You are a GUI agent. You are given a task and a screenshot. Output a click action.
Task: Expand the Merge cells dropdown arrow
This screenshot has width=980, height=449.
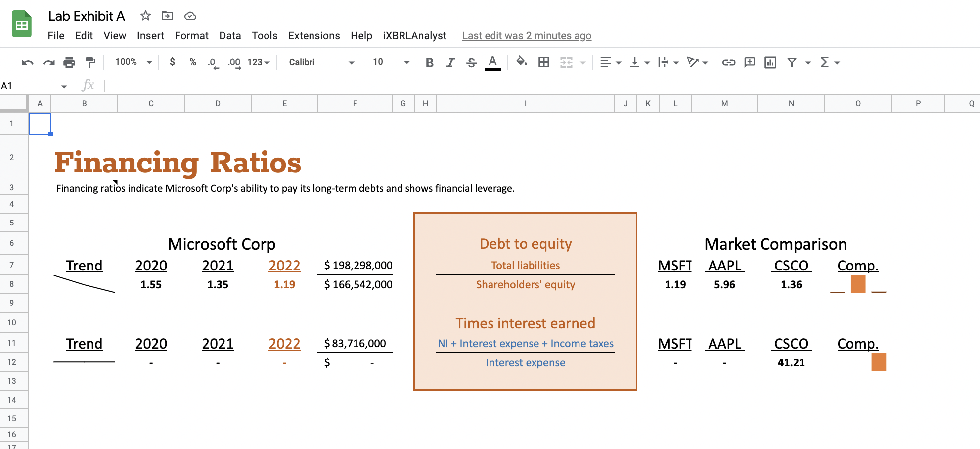coord(584,62)
